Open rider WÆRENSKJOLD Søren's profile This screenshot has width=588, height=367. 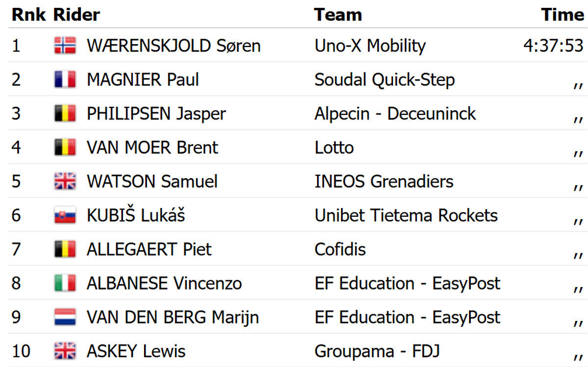173,46
